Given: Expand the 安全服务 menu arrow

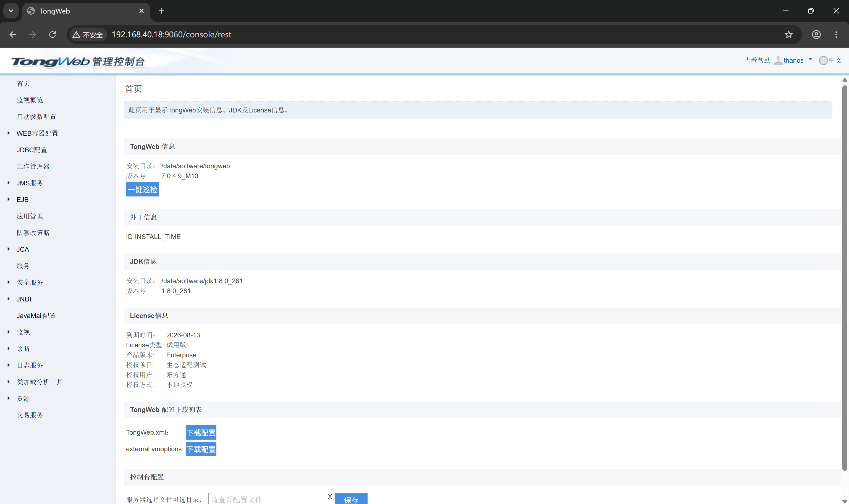Looking at the screenshot, I should pos(9,282).
